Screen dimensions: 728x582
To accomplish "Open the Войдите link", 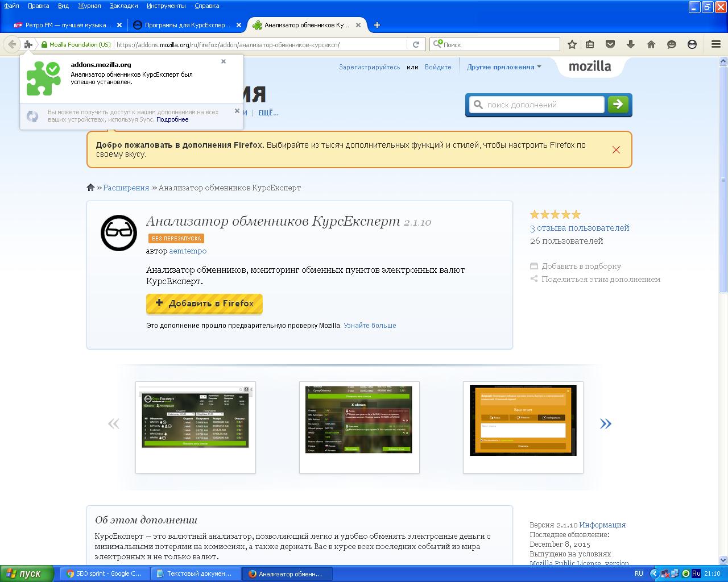I will point(438,67).
